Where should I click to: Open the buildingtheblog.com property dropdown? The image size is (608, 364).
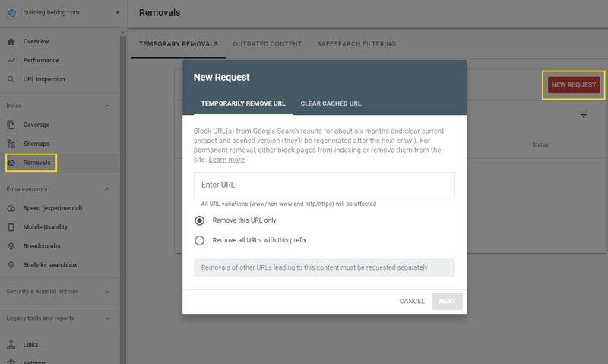coord(118,12)
